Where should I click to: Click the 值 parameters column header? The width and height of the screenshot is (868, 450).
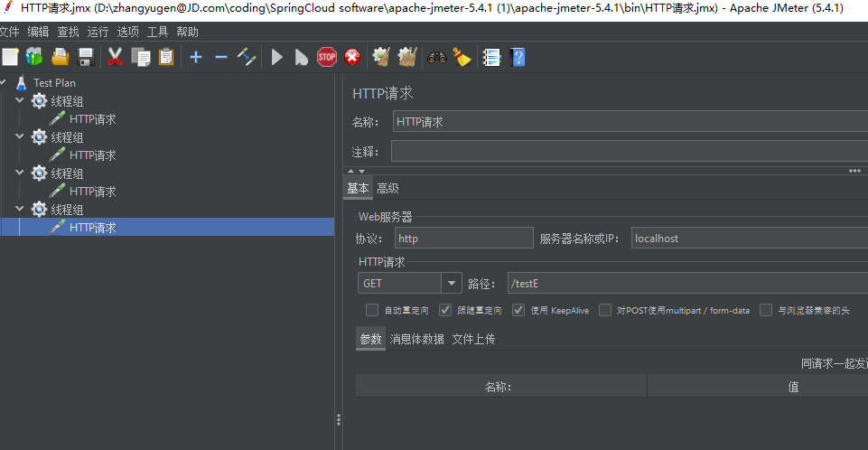[758, 387]
